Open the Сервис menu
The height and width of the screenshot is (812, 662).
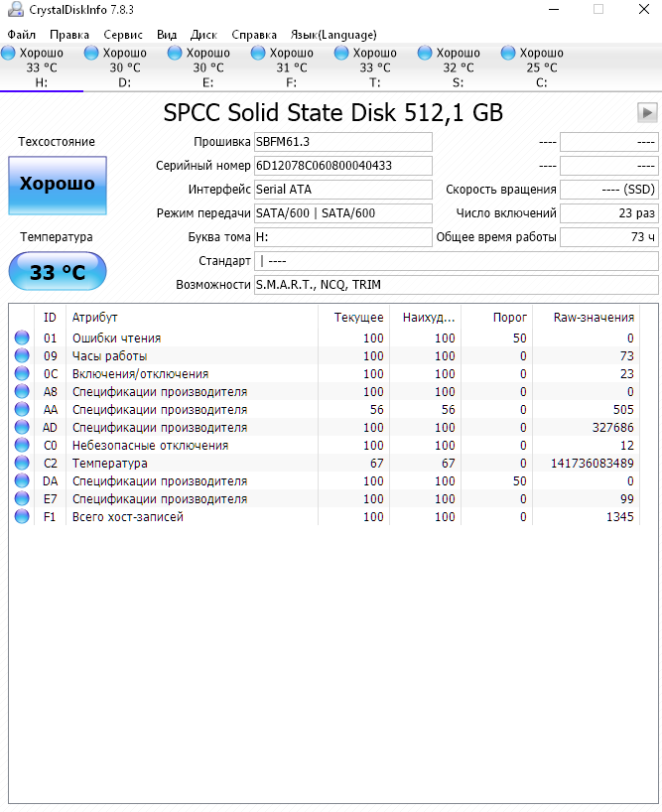click(x=122, y=34)
